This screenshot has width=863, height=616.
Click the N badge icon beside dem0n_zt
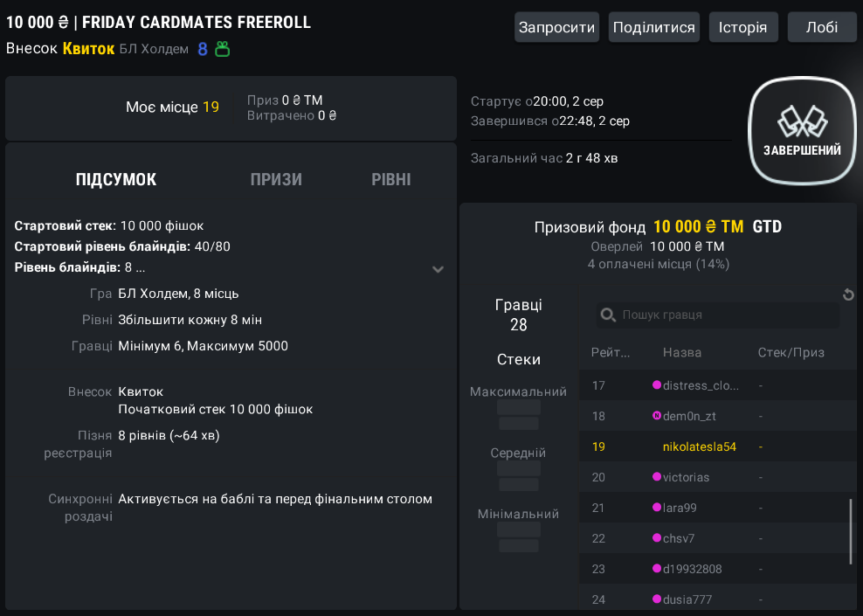pyautogui.click(x=656, y=416)
